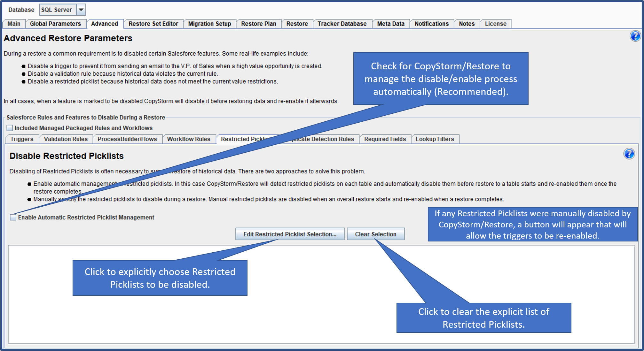
Task: Open help icon for Disable Restricted Picklists
Action: tap(629, 154)
